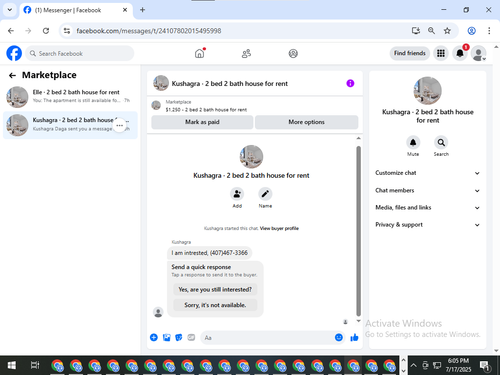This screenshot has height=375, width=500.
Task: Click the chat scroll down arrow
Action: [359, 321]
